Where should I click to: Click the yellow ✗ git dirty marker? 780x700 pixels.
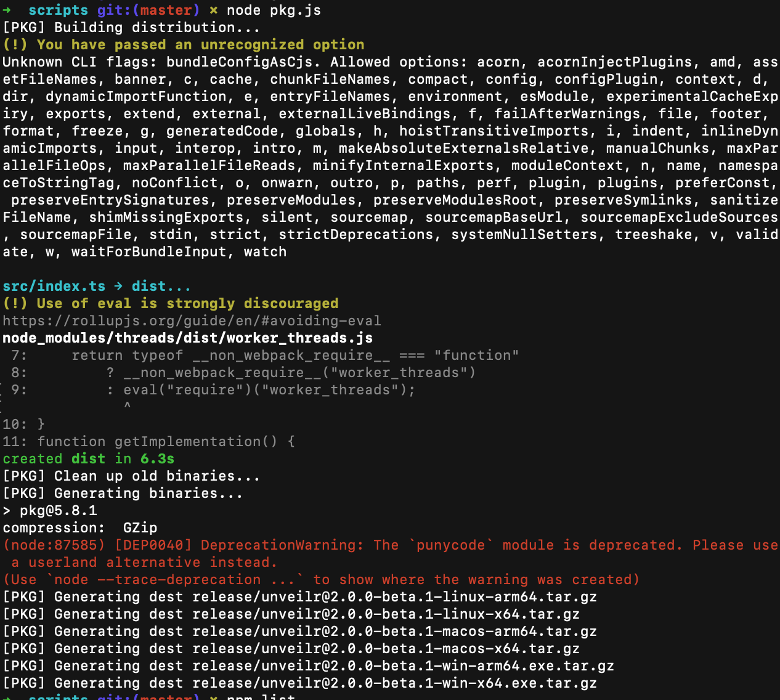[213, 10]
